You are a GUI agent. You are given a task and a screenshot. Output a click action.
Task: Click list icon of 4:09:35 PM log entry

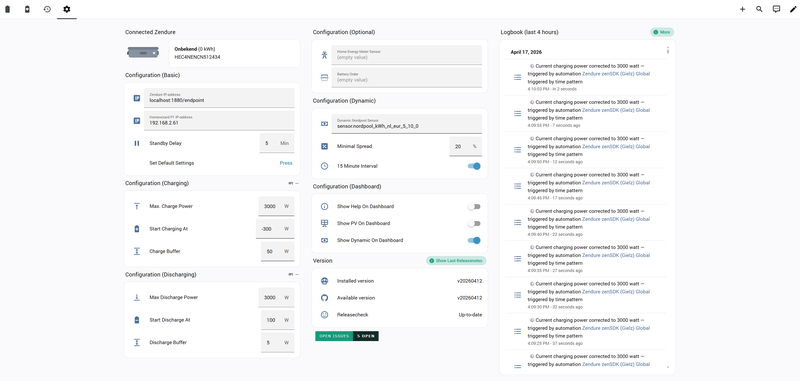coord(517,259)
